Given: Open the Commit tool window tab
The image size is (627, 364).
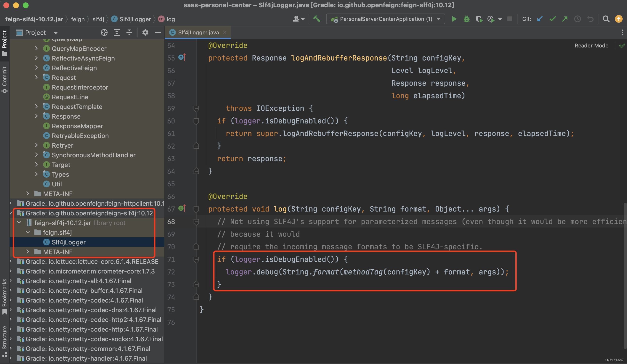Looking at the screenshot, I should pyautogui.click(x=4, y=80).
